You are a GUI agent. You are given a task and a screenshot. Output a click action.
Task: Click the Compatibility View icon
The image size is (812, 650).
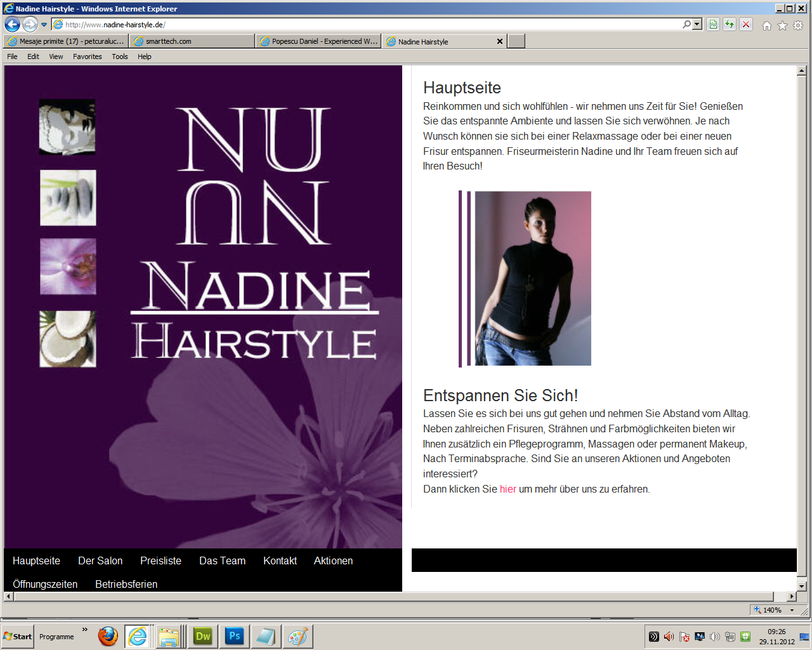click(713, 25)
